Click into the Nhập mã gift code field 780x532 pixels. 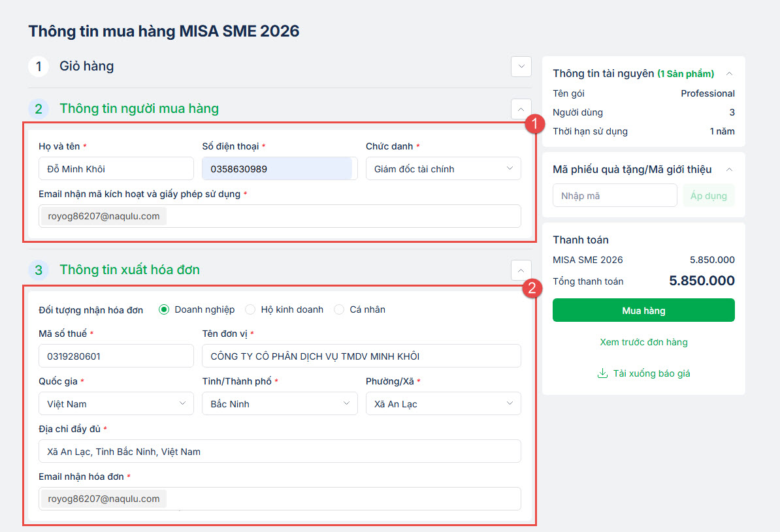coord(615,196)
